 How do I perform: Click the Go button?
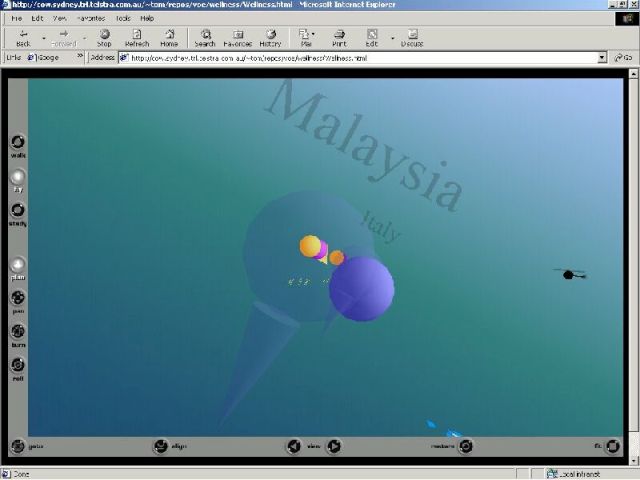tap(624, 58)
